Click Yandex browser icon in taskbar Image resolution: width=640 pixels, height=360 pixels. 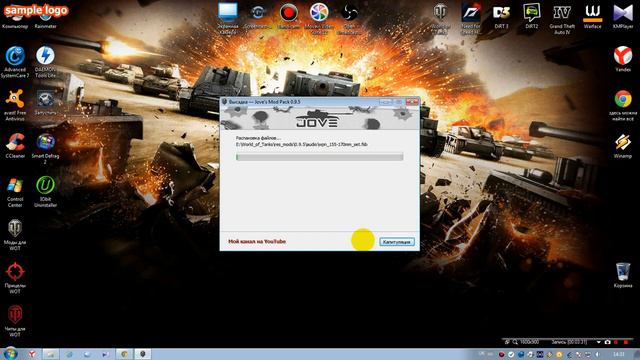[x=32, y=354]
